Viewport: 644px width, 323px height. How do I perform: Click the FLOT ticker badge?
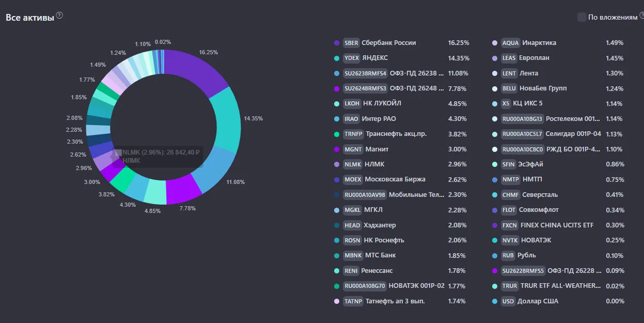point(509,210)
